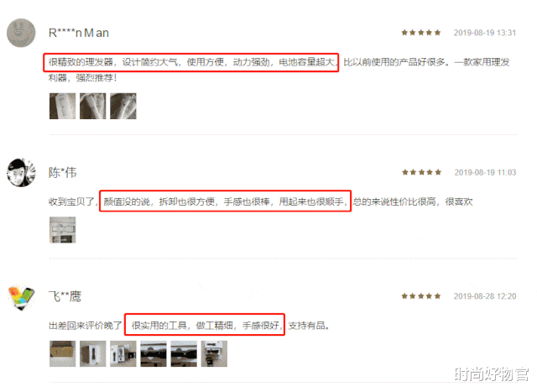Open first photo in 飞**鹰's review
Viewport: 537px width, 392px height.
(62, 353)
